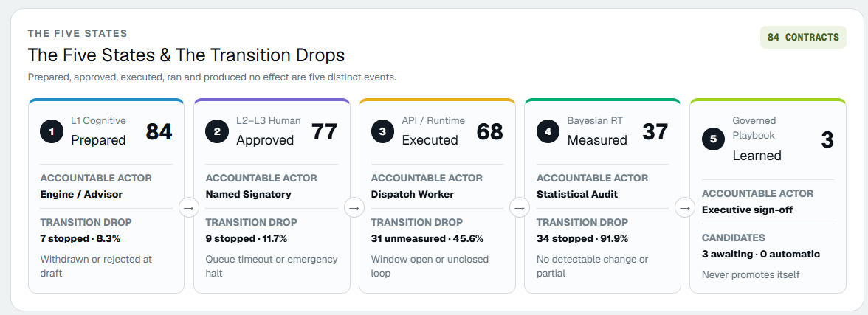Click the step 4 badge on Measured card
Image resolution: width=868 pixels, height=315 pixels.
click(548, 131)
